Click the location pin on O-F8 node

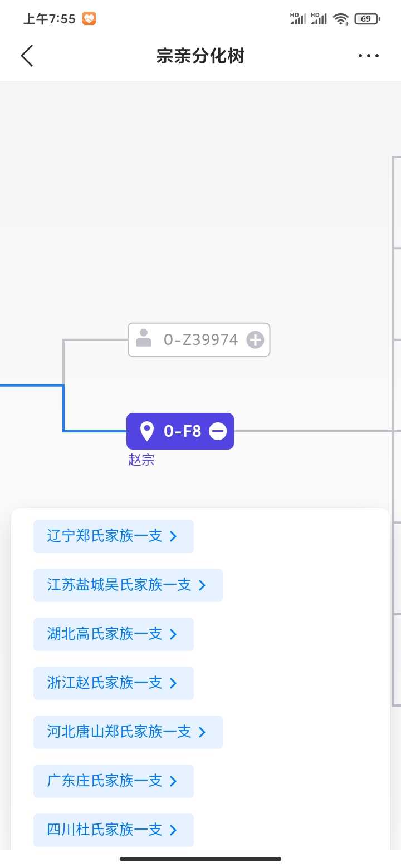[x=146, y=431]
